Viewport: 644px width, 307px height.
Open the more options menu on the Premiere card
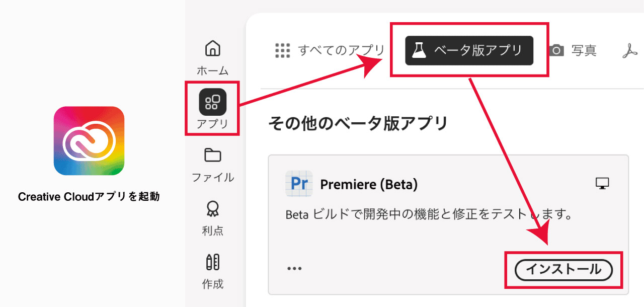[x=294, y=268]
